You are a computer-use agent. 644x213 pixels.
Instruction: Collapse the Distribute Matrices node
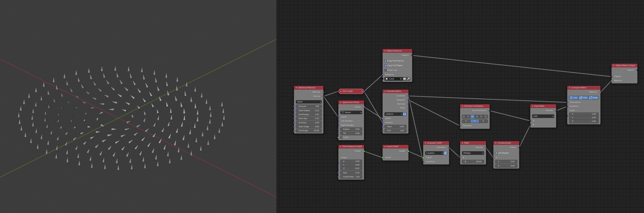296,88
